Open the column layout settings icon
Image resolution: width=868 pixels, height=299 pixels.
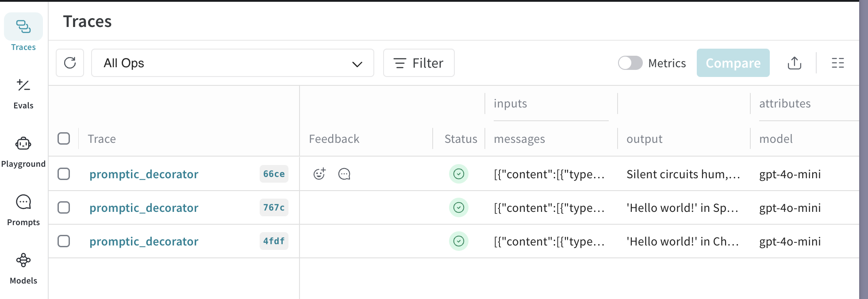point(837,63)
